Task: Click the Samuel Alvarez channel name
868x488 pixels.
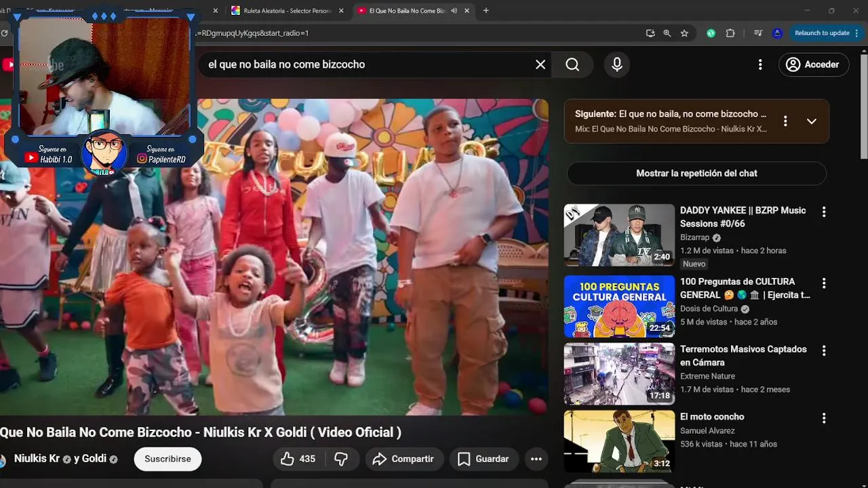Action: pos(707,430)
